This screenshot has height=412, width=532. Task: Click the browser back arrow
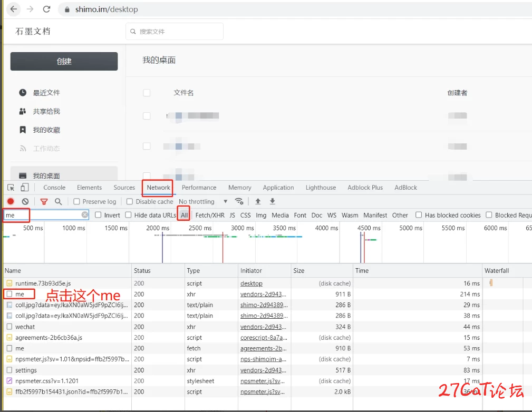[x=14, y=9]
